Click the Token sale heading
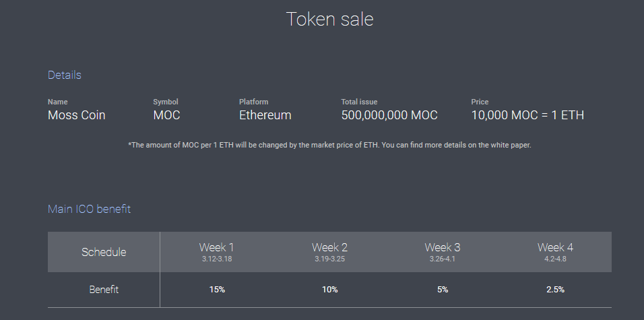 pos(329,19)
